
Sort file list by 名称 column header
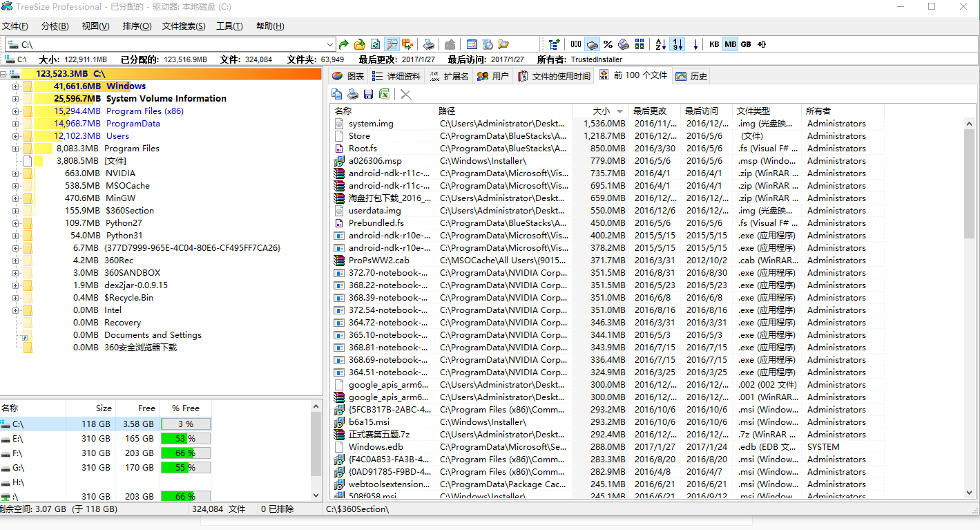383,111
